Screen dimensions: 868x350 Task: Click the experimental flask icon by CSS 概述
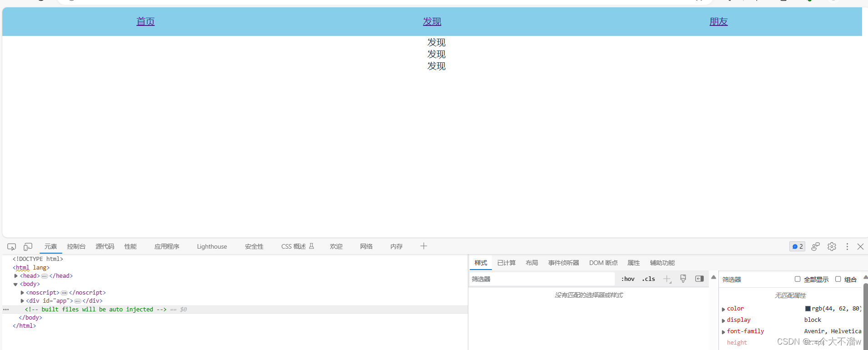[x=311, y=246]
